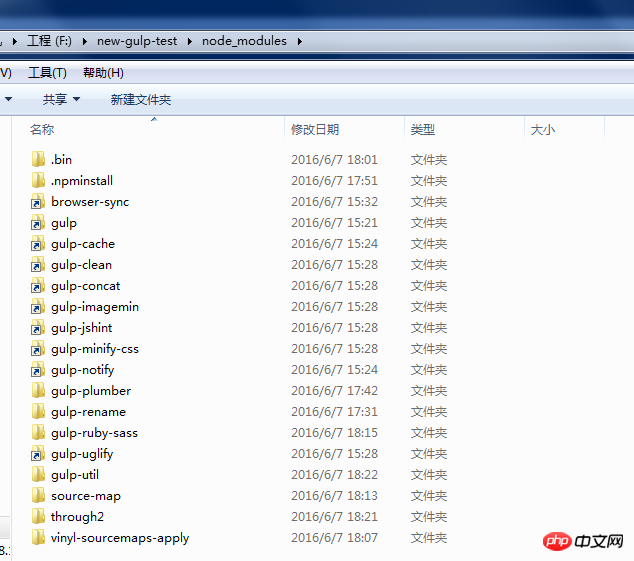The height and width of the screenshot is (561, 634).
Task: Select the gulp file name
Action: click(x=64, y=223)
